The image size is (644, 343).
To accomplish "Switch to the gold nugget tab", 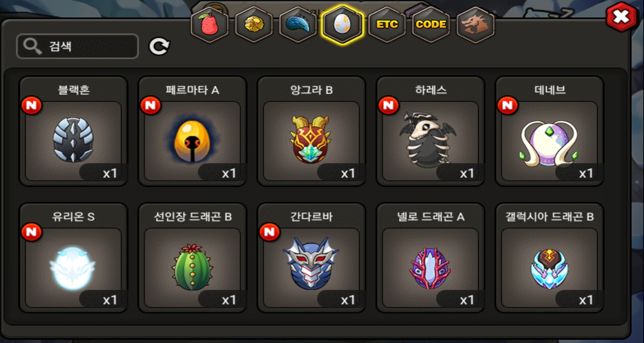I will tap(254, 24).
